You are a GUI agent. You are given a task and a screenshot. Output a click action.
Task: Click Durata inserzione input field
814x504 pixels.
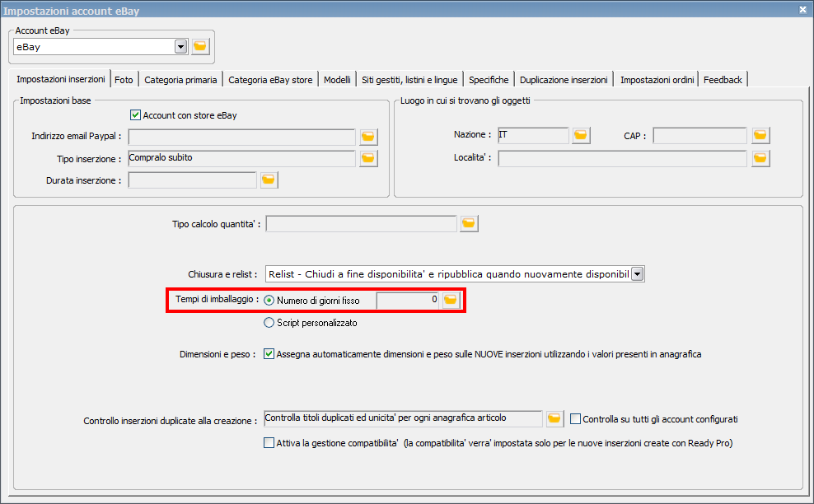pyautogui.click(x=192, y=180)
